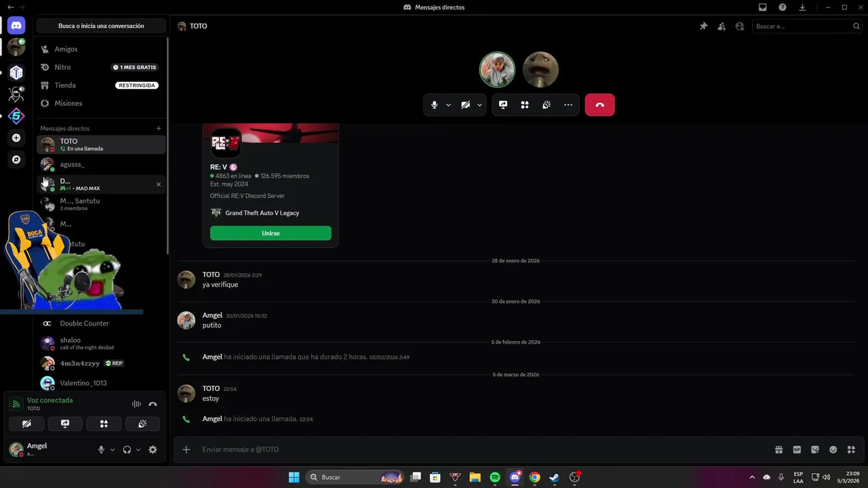This screenshot has width=868, height=488.
Task: Expand microphone options in call controls
Action: (448, 105)
